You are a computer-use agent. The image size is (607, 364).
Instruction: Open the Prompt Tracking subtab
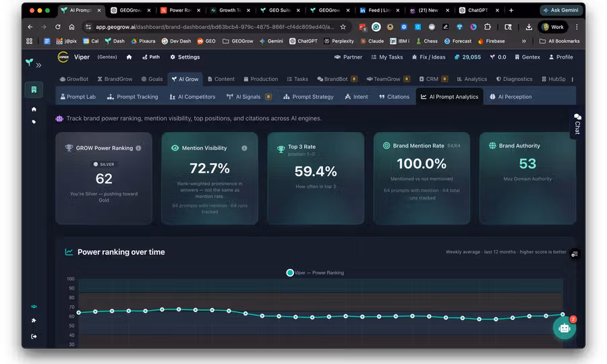click(132, 96)
